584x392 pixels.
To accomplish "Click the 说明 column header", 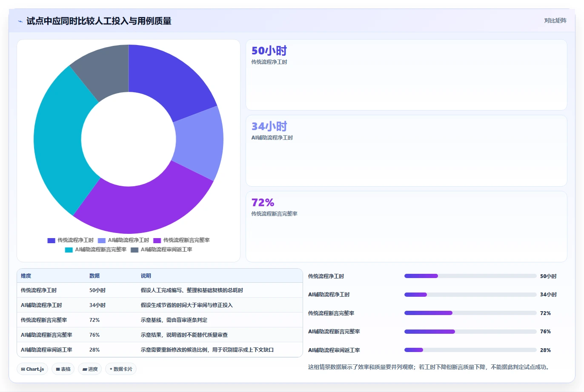I will click(146, 276).
